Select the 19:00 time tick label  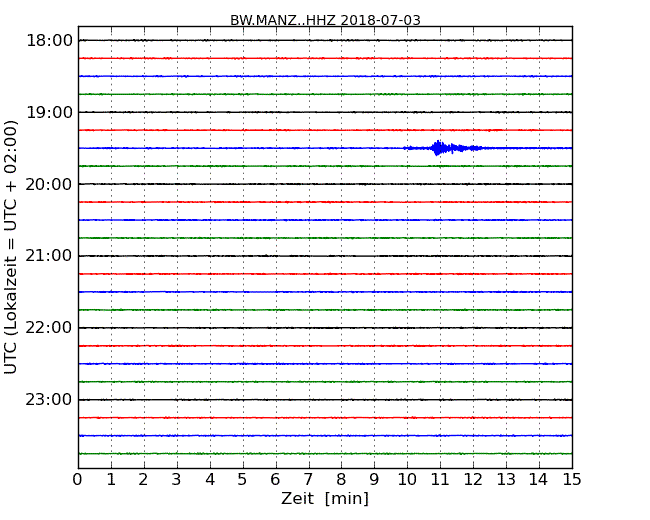(49, 112)
